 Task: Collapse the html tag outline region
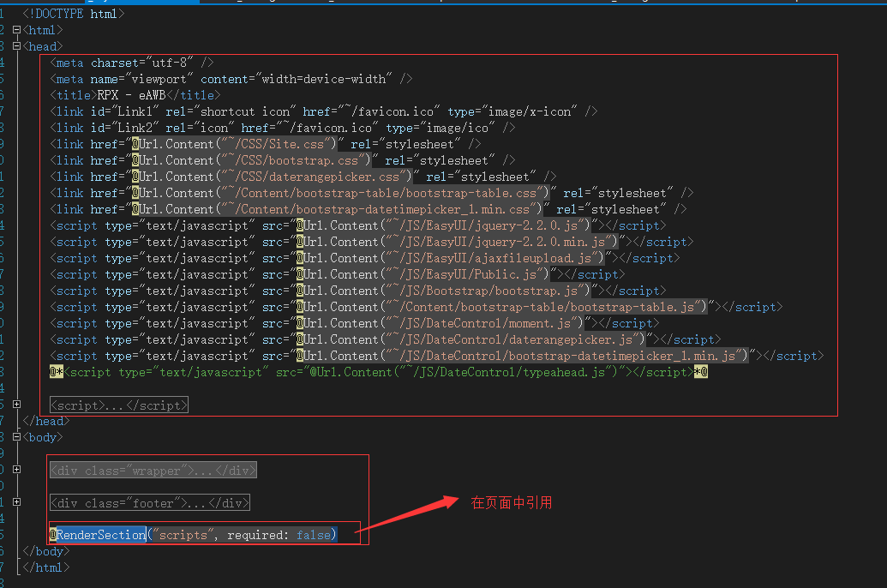16,30
